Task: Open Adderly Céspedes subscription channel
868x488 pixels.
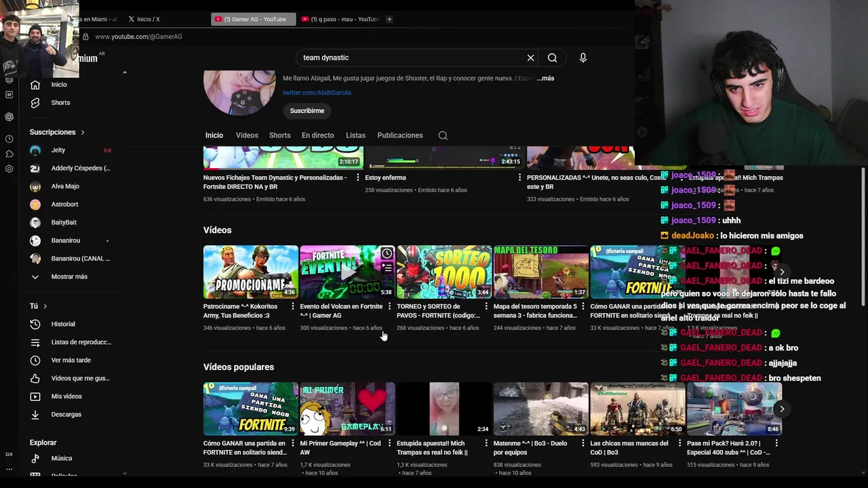Action: tap(71, 168)
